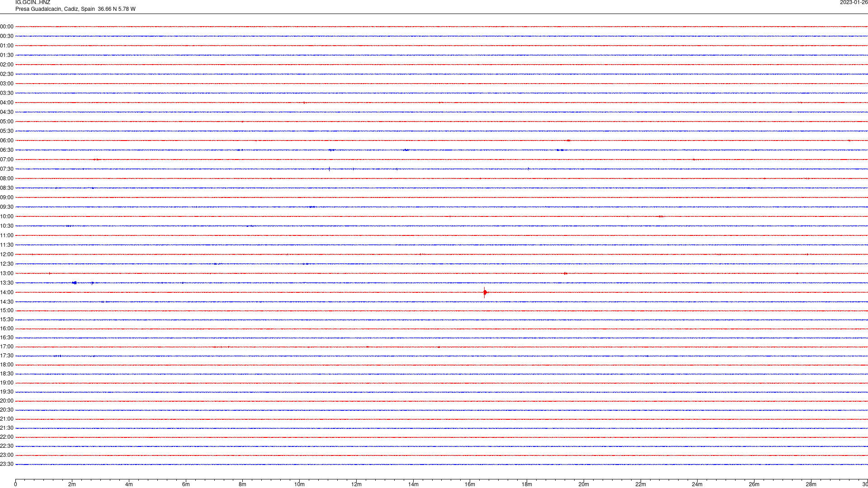Click the 24m tick label on the time axis
Screen dimensions: 868x488
[x=697, y=484]
